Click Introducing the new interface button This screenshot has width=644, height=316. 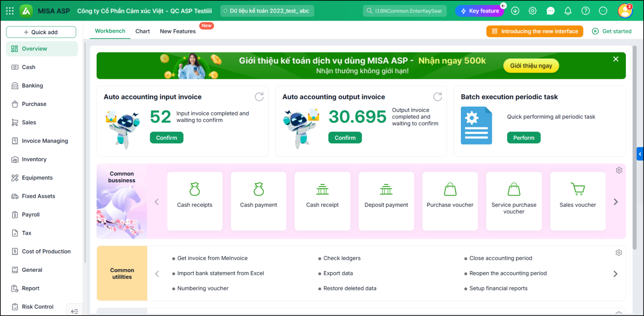[535, 31]
